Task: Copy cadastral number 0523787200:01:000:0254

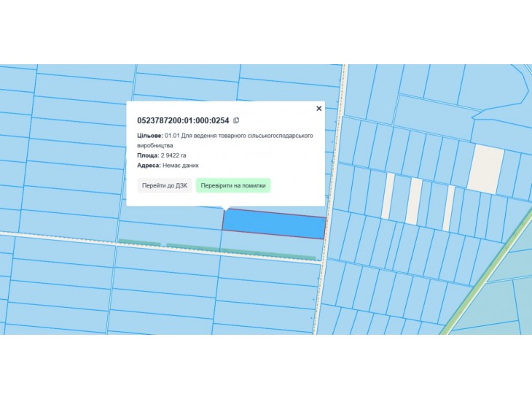Action: [236, 120]
